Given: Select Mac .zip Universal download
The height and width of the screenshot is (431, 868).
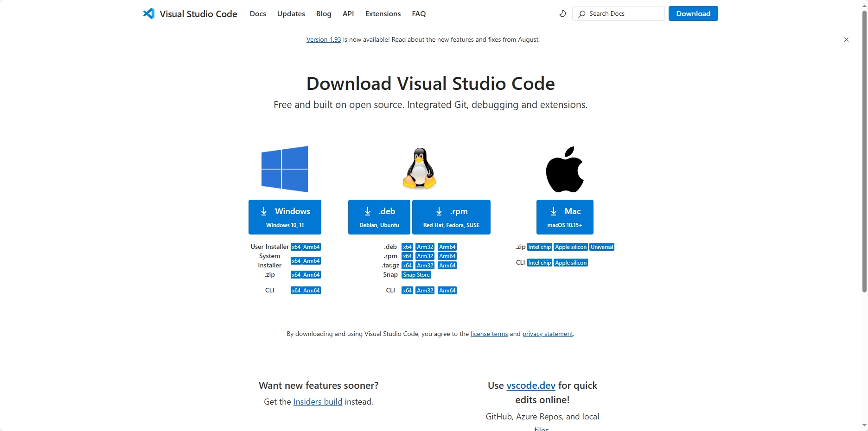Looking at the screenshot, I should click(602, 247).
